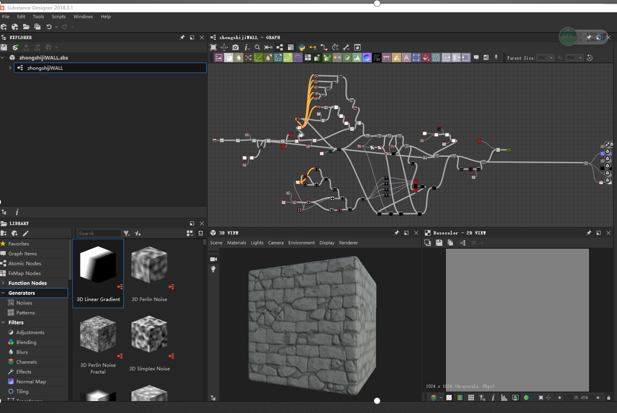Viewport: 617px width, 413px height.
Task: Click the Python script icon in graph toolbar
Action: point(302,47)
